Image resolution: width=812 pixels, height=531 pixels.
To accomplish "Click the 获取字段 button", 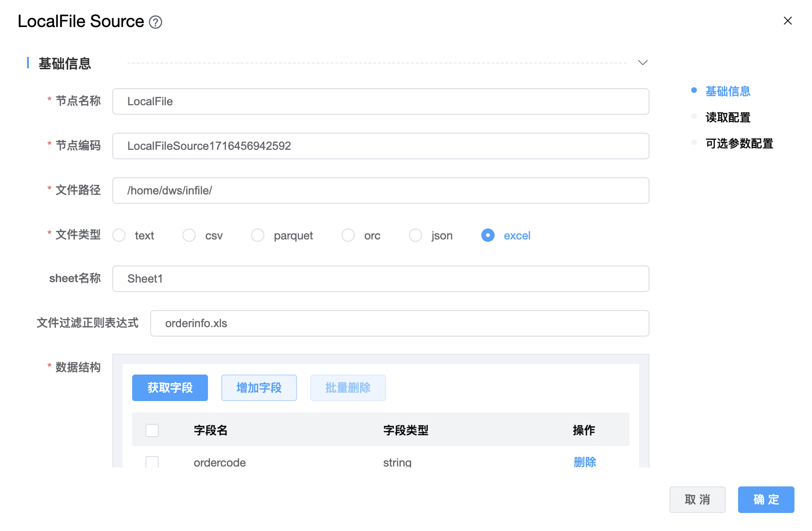I will point(170,388).
